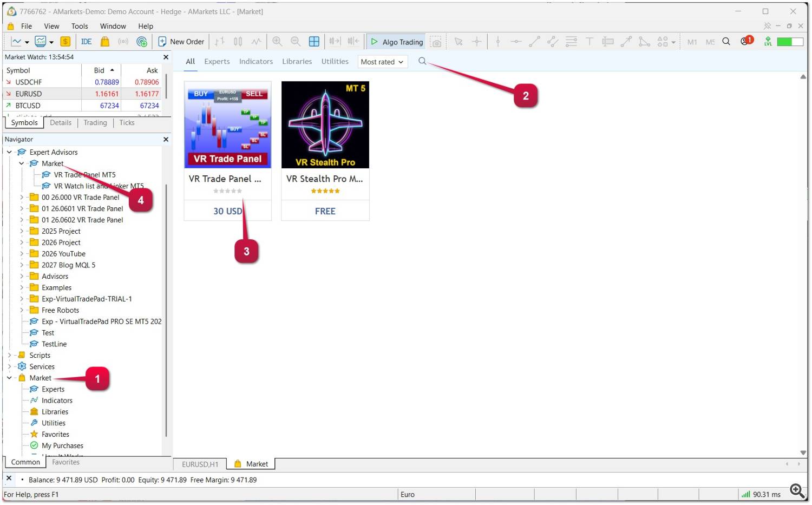Open the account notifications icon with badge
Screen dimensions: 812x505
pyautogui.click(x=746, y=41)
